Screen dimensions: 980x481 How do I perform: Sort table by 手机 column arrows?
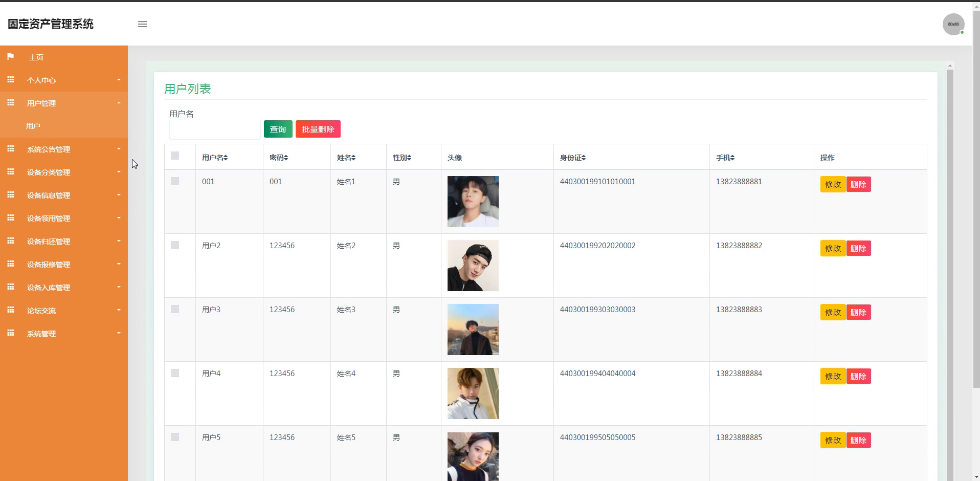coord(732,158)
